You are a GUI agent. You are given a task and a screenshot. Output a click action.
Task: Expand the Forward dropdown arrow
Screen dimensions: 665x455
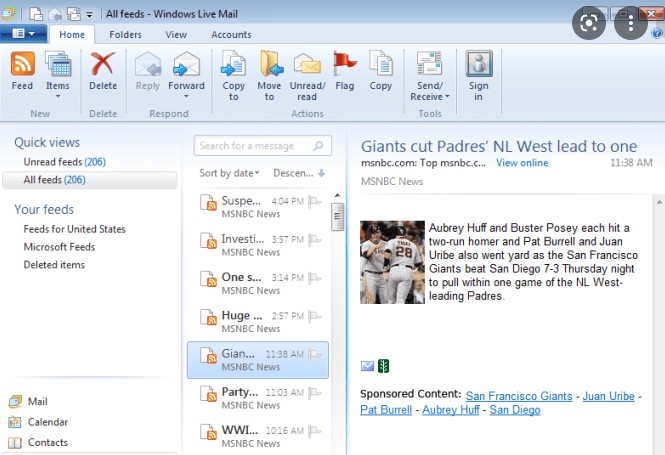[x=186, y=97]
